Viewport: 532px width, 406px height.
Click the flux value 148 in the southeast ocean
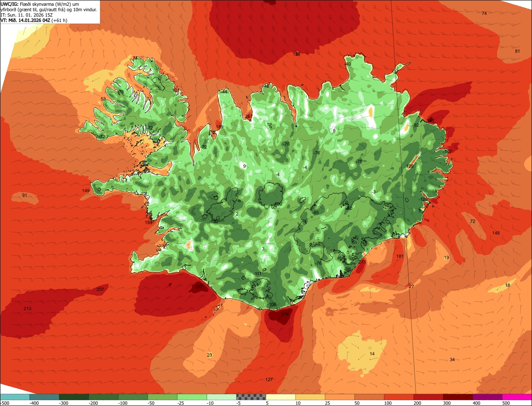tap(496, 233)
